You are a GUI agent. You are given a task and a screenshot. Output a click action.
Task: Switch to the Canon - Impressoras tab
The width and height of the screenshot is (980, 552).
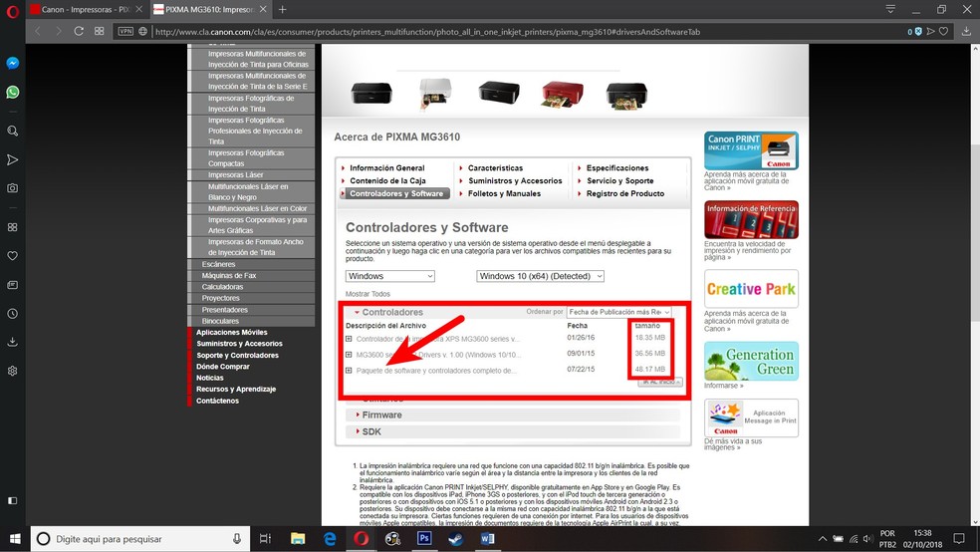[85, 9]
